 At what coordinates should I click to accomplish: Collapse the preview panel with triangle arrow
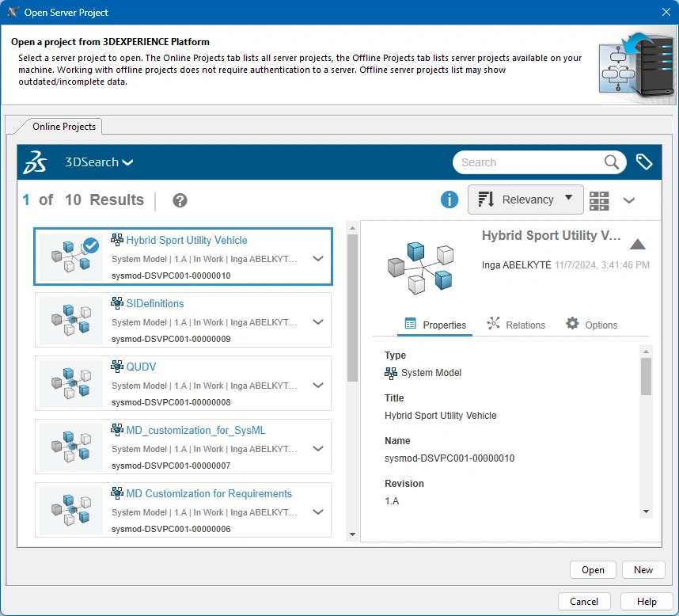(x=637, y=245)
